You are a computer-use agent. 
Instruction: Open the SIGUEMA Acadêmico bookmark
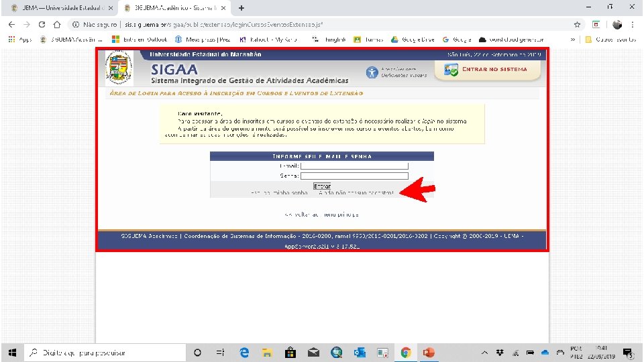tap(71, 40)
